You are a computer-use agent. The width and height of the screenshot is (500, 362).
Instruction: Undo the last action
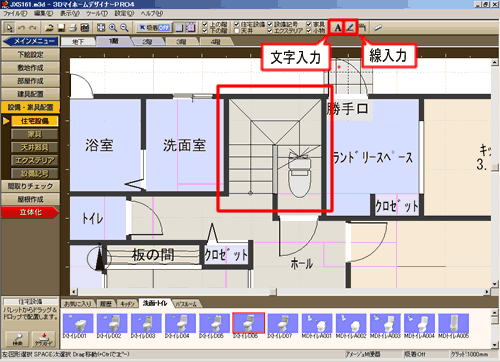(22, 28)
